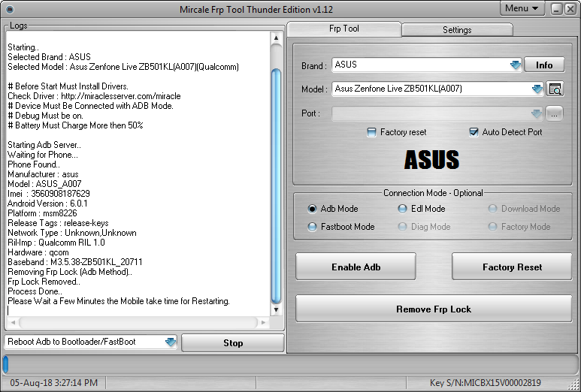Expand the Model dropdown arrow
Viewport: 581px width, 392px height.
click(x=537, y=89)
